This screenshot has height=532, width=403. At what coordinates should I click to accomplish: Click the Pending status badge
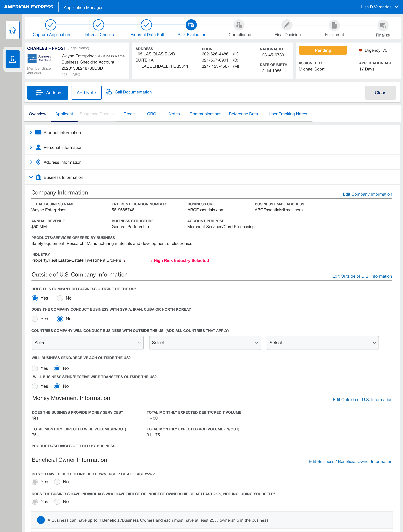323,50
